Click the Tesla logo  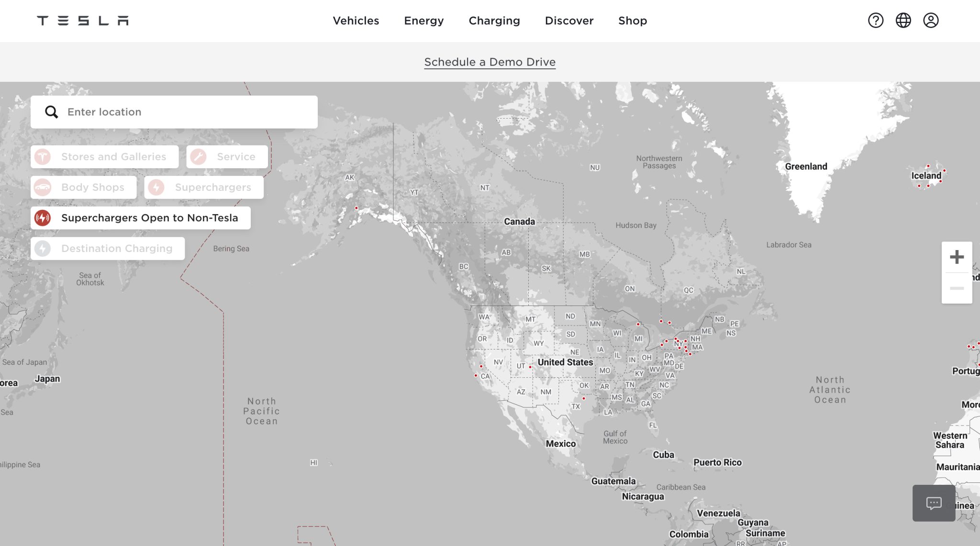tap(83, 21)
